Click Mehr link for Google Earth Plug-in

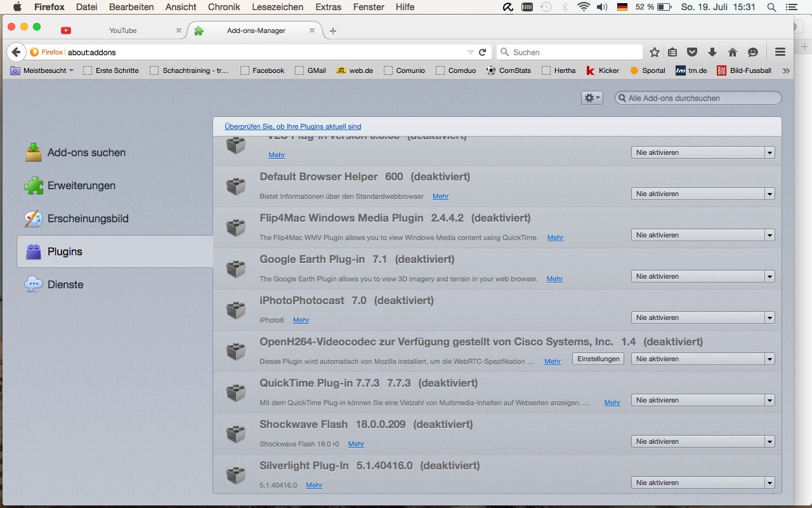pyautogui.click(x=554, y=279)
